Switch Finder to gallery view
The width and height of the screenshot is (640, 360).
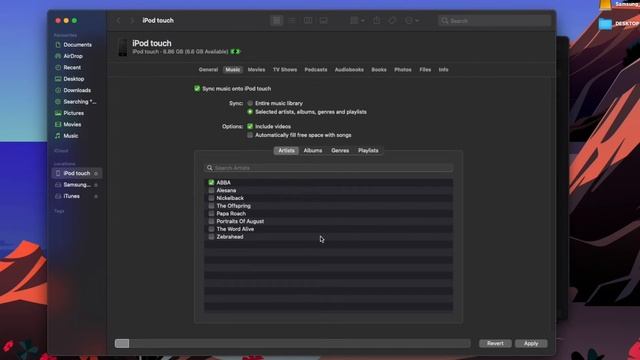tap(324, 20)
